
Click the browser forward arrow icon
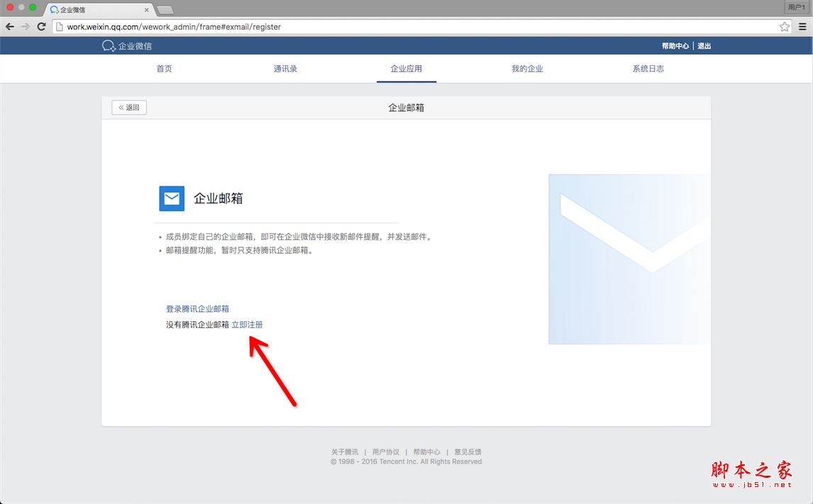pyautogui.click(x=26, y=26)
